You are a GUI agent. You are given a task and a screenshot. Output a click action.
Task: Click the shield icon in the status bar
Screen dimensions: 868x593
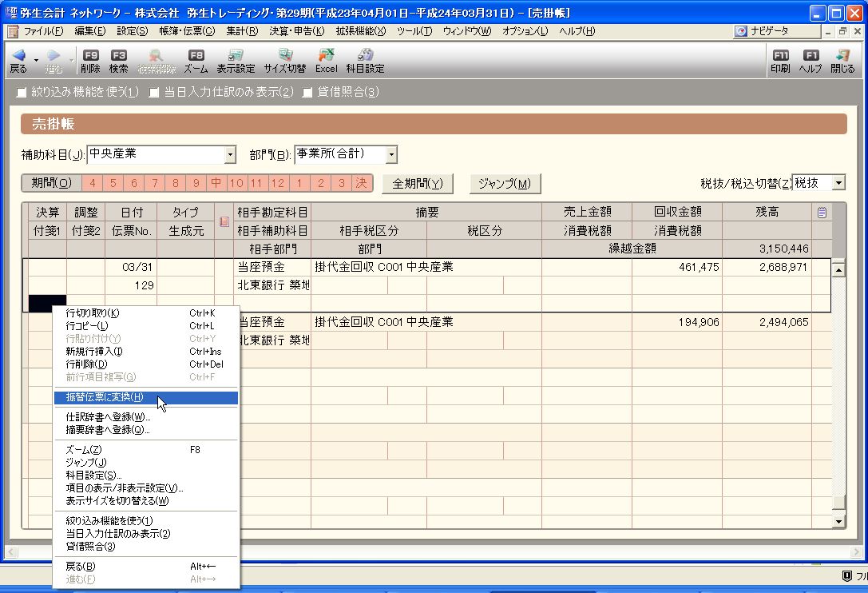846,576
